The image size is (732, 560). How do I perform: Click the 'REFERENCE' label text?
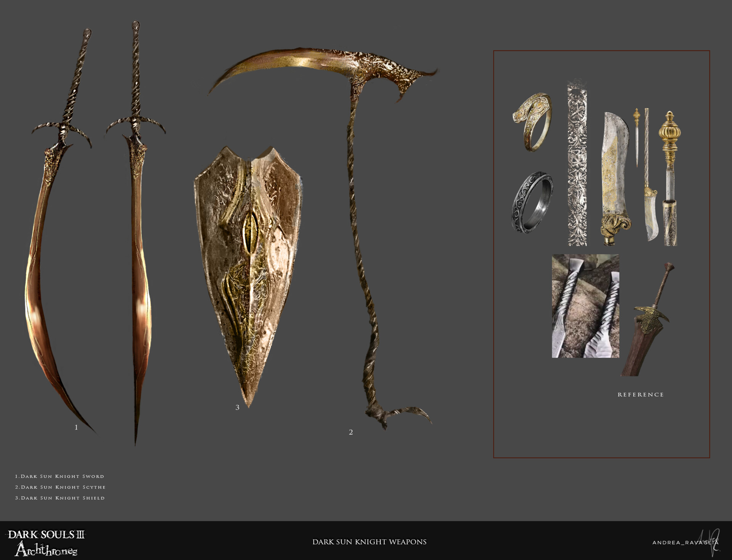click(x=640, y=395)
